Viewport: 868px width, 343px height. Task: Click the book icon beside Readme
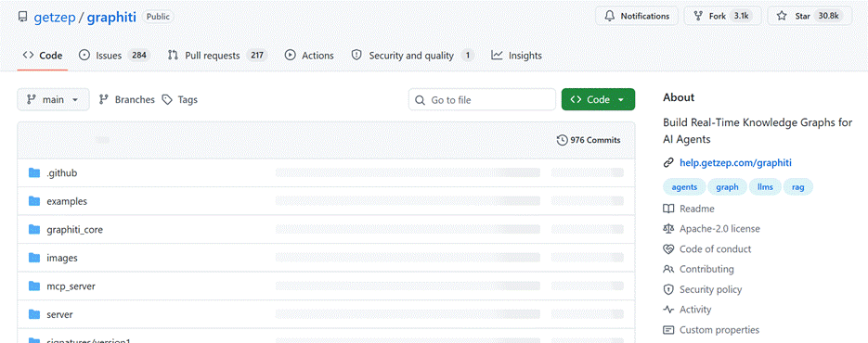click(668, 209)
